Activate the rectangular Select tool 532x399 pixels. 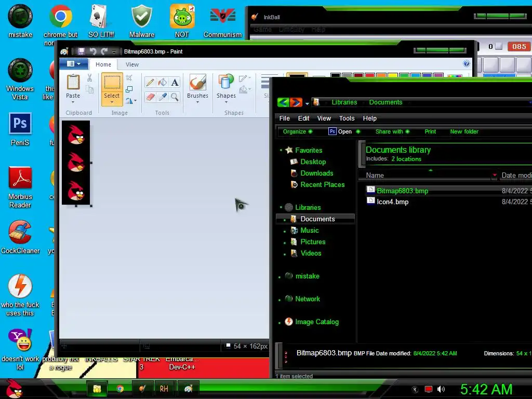click(112, 82)
